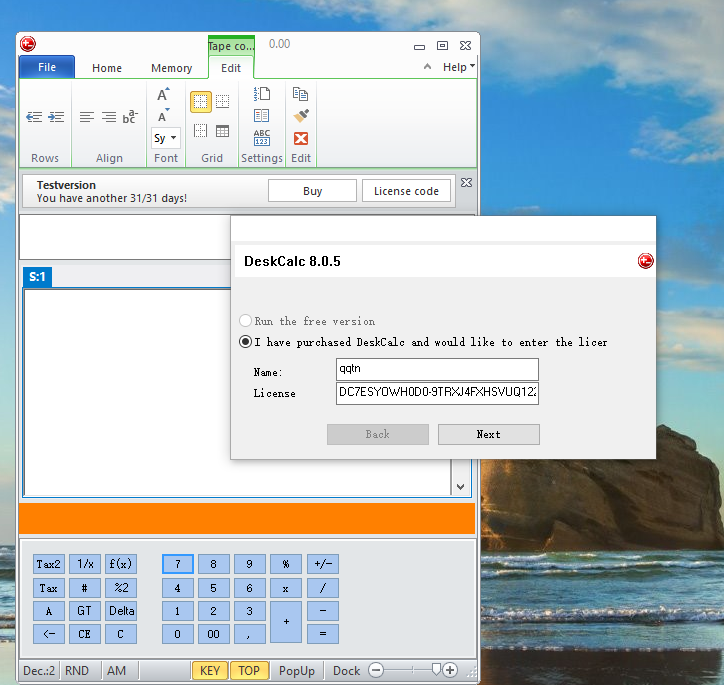This screenshot has height=685, width=724.
Task: Click the zoom slider plus button
Action: tap(451, 670)
